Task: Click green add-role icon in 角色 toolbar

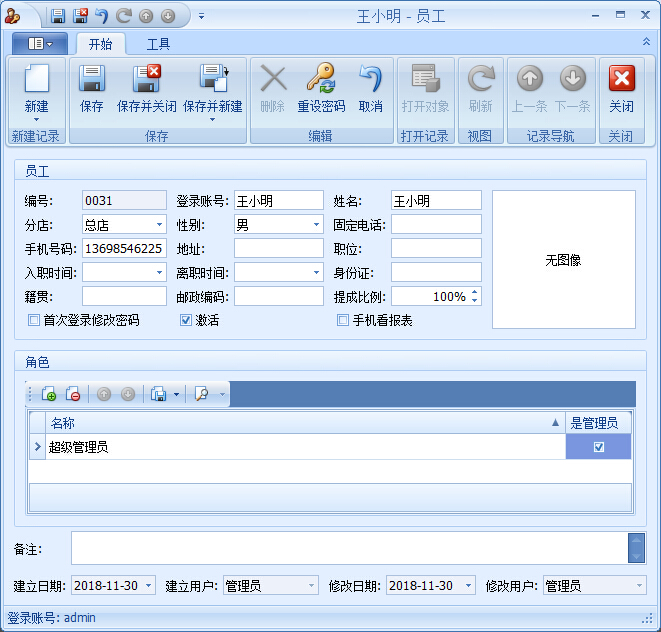Action: 49,394
